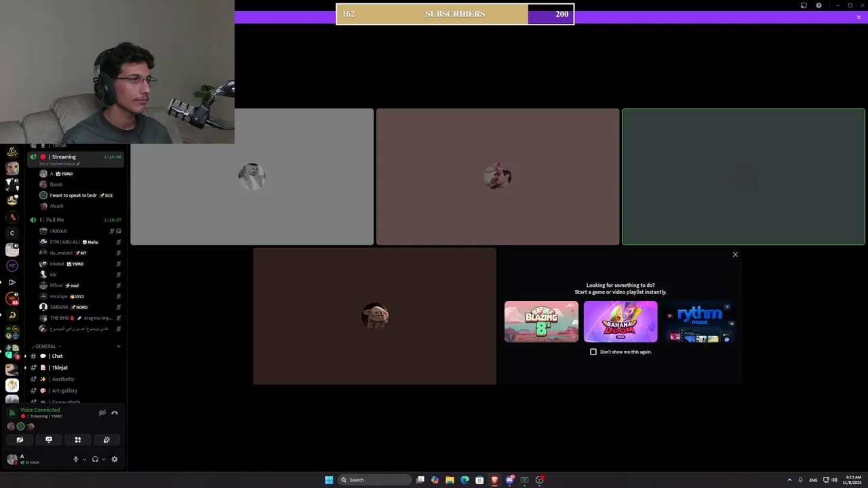
Task: Add a channel with GENERAL plus icon
Action: click(118, 346)
